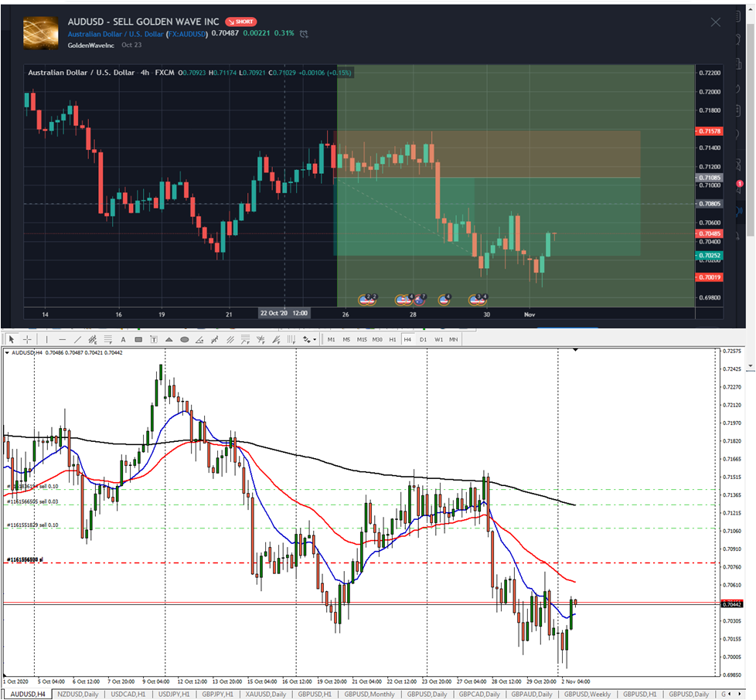Toggle the active H4 timeframe button
Viewport: 756px width, 700px height.
tap(407, 339)
